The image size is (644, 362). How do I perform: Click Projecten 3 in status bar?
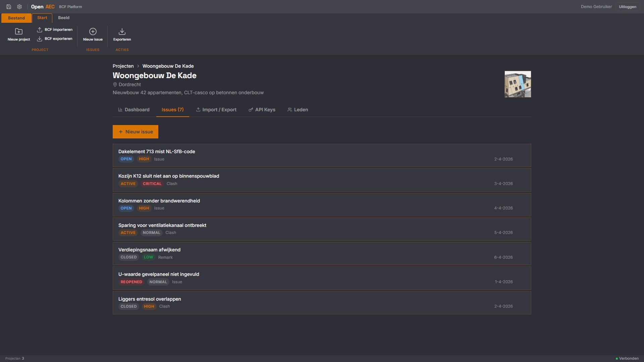pos(15,359)
